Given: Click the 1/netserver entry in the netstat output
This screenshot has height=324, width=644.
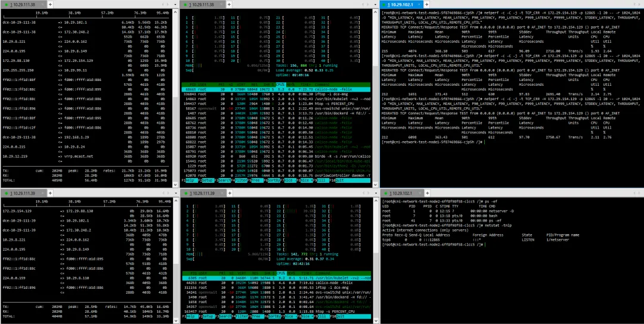Looking at the screenshot, I should click(x=558, y=239).
